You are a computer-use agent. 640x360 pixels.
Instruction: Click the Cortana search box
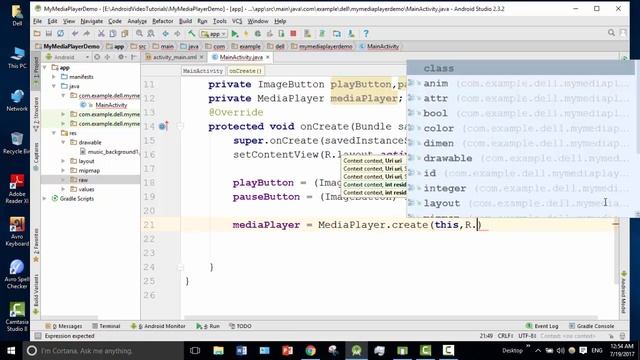click(x=104, y=351)
